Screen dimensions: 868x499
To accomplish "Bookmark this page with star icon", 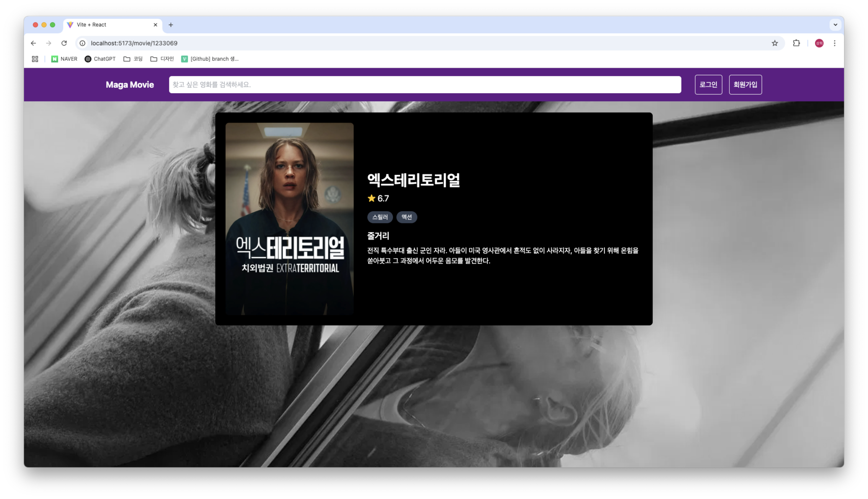I will 775,43.
